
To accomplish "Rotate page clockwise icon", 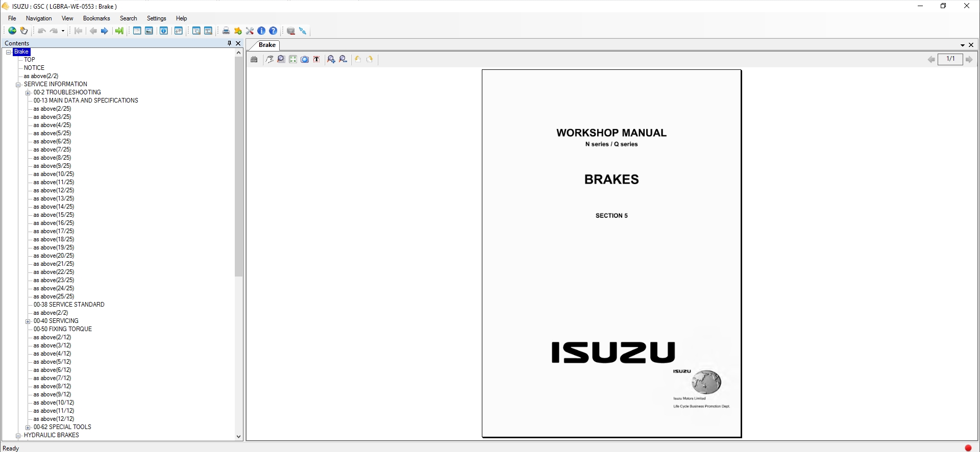I will click(x=370, y=60).
